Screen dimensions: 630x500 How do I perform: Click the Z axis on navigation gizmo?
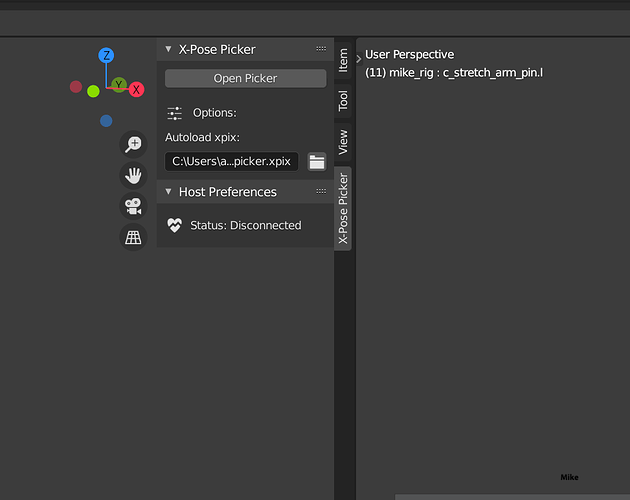point(106,55)
